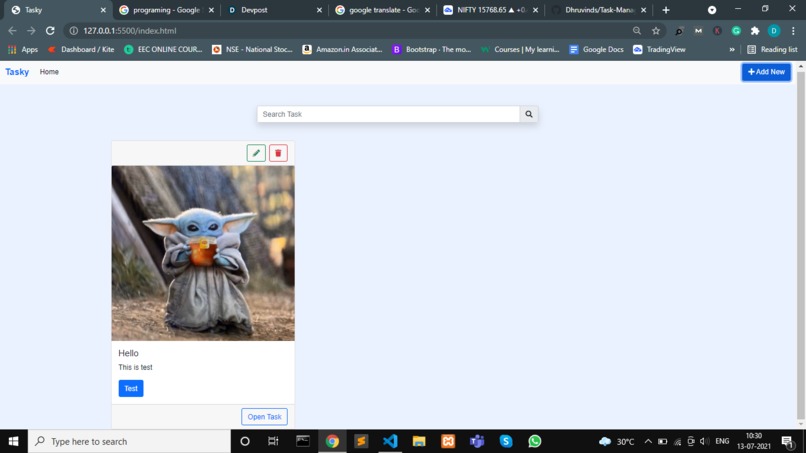Click the Add New button
This screenshot has height=453, width=806.
click(x=766, y=72)
